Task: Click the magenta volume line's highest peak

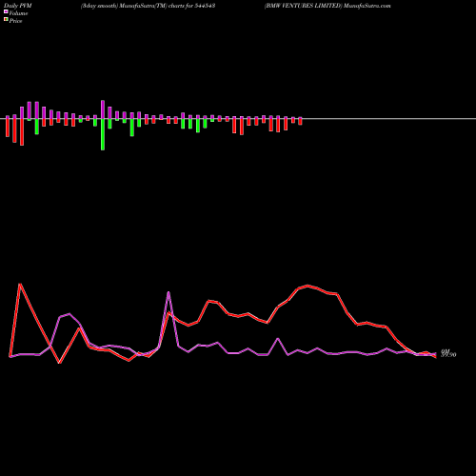Action: click(169, 292)
